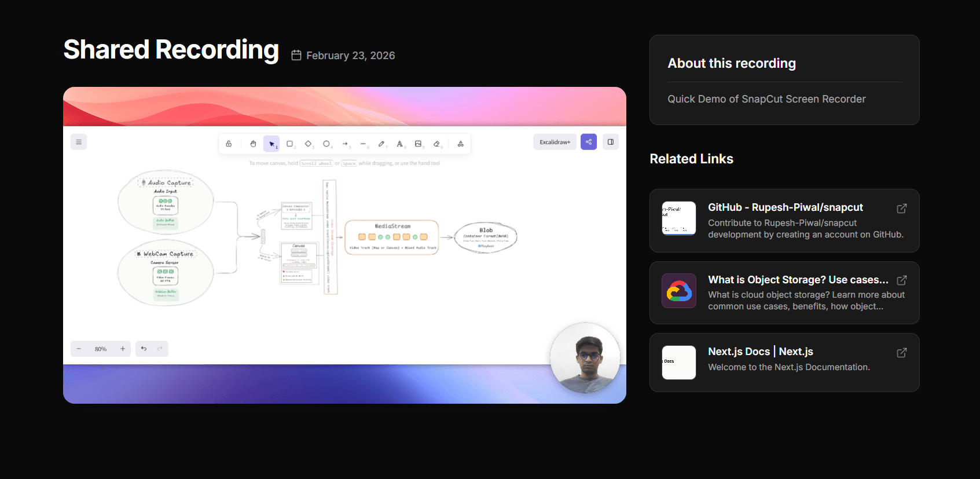Select the Arrow tool
980x479 pixels.
(x=345, y=144)
